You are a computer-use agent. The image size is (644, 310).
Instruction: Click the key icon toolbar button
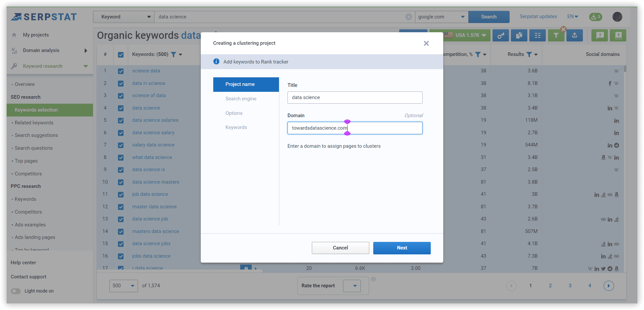[500, 36]
